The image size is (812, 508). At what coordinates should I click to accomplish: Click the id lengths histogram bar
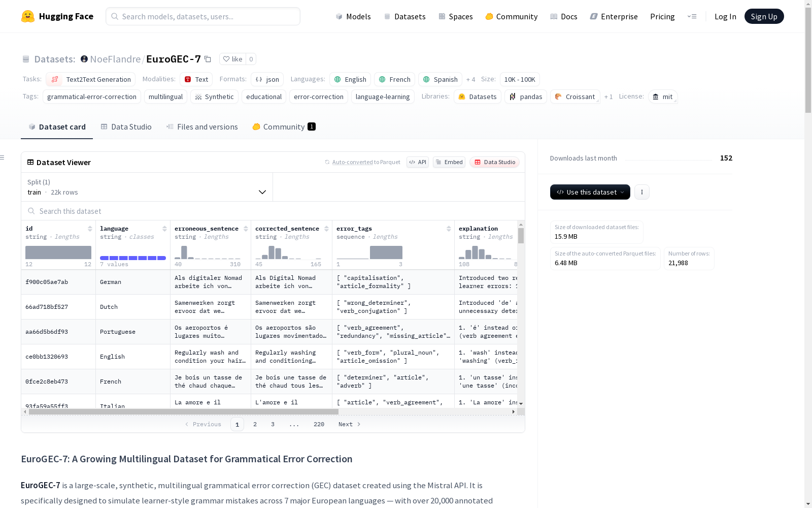(x=58, y=252)
